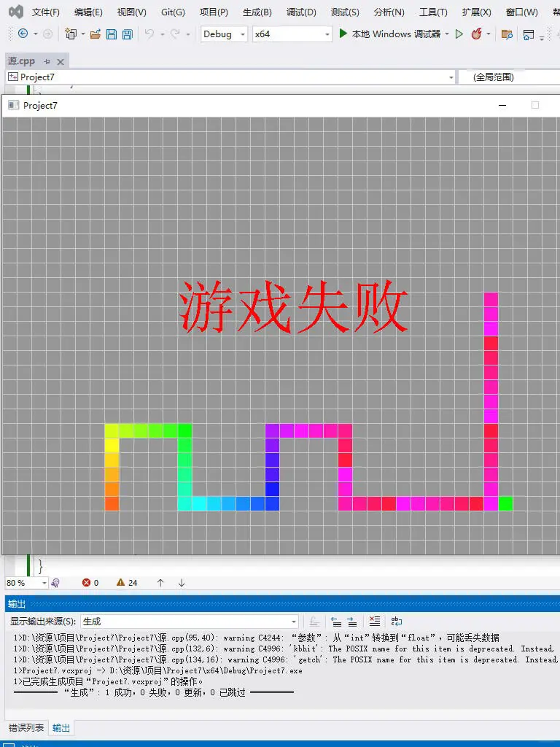Go to next issue with down arrow

(x=182, y=583)
